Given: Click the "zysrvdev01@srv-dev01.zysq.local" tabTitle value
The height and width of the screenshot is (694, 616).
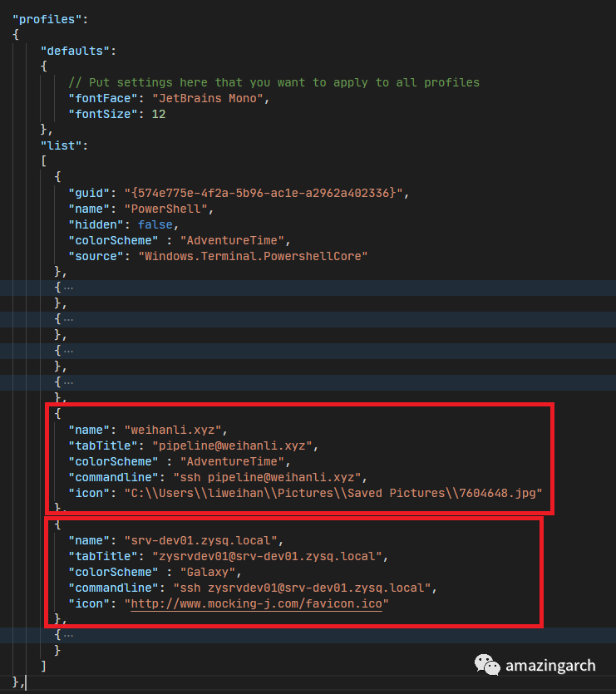Looking at the screenshot, I should [267, 556].
